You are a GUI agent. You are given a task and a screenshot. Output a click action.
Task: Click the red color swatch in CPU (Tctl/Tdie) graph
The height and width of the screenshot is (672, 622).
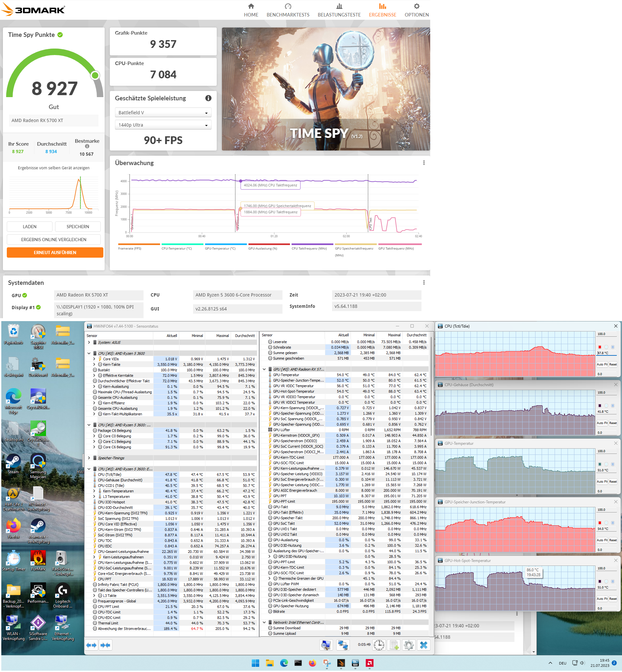pos(599,347)
